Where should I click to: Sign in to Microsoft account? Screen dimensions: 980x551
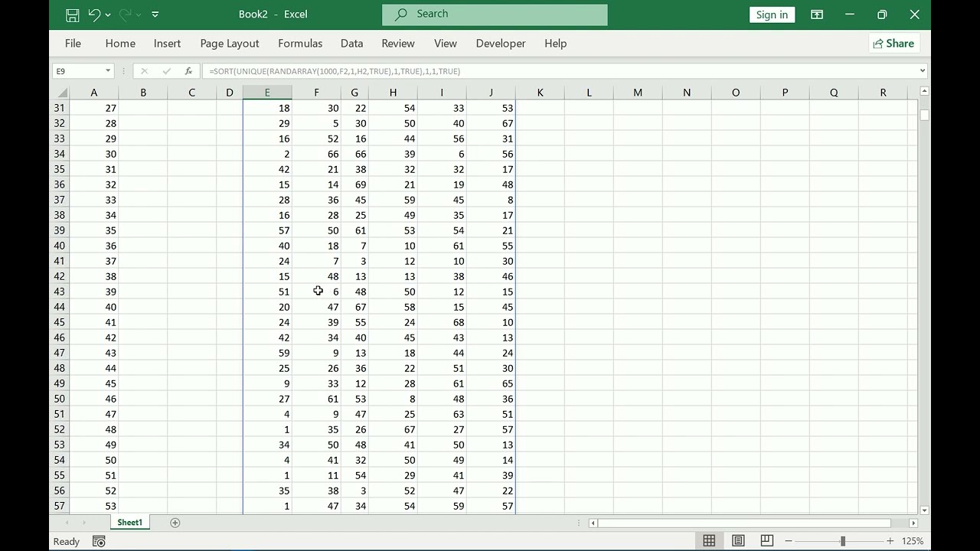(772, 15)
